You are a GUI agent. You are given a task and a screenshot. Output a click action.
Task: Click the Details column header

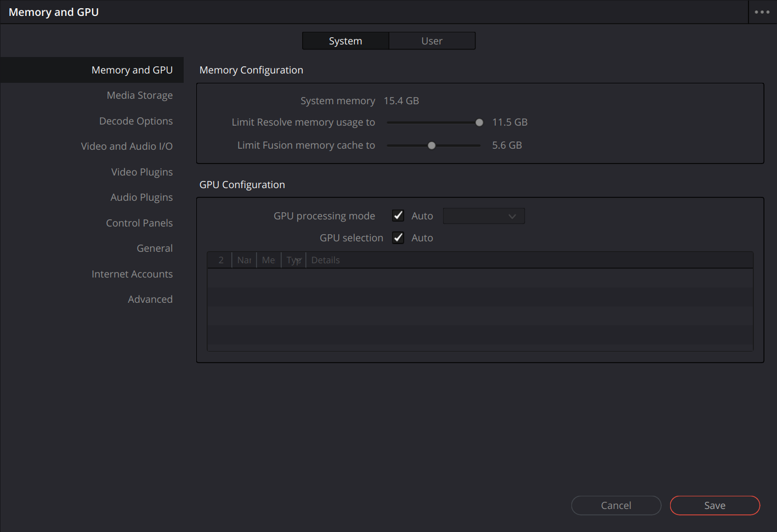pos(326,260)
